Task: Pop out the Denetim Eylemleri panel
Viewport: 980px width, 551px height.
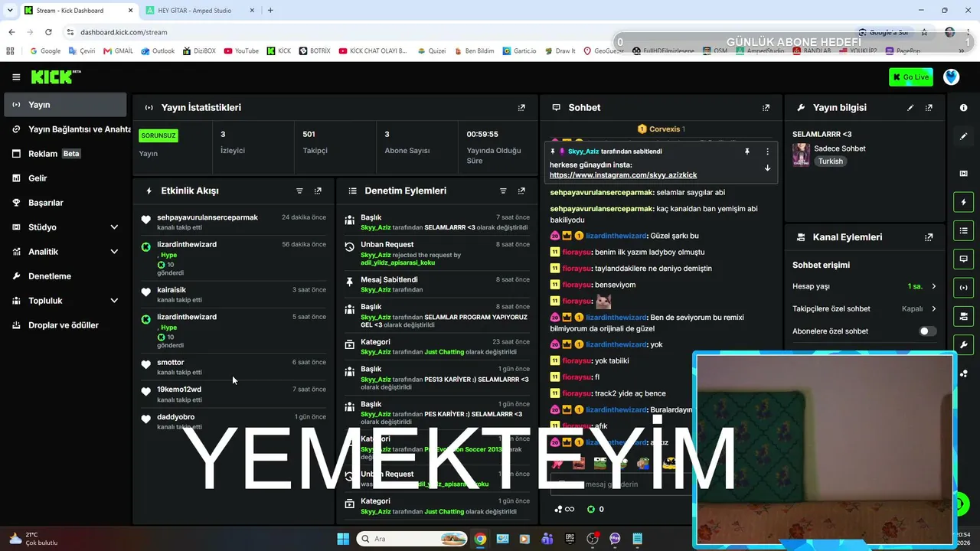Action: pos(521,191)
